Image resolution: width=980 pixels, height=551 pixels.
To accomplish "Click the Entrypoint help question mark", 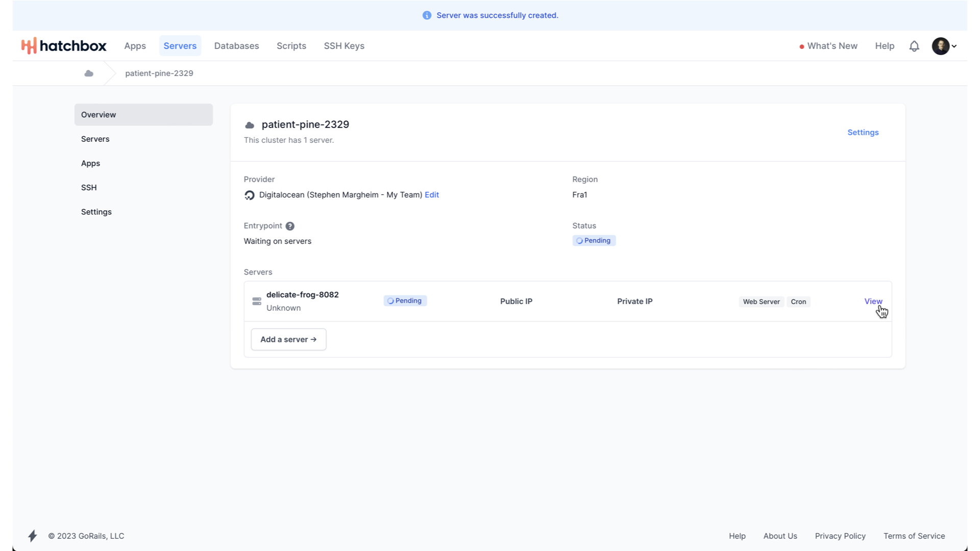I will coord(290,226).
